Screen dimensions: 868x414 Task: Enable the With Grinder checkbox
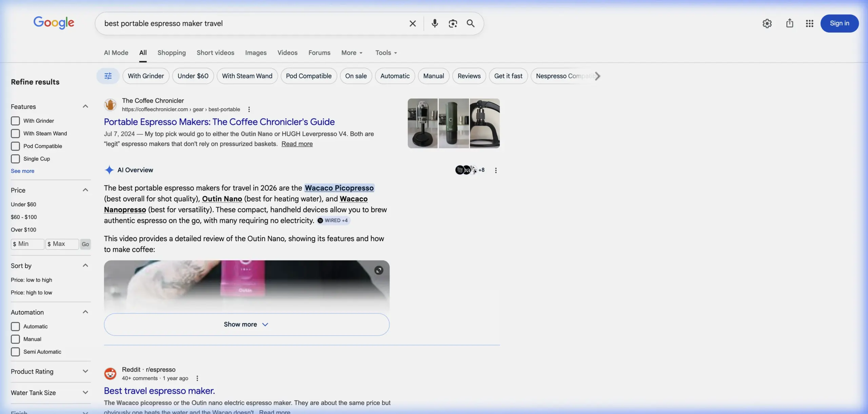click(x=15, y=121)
